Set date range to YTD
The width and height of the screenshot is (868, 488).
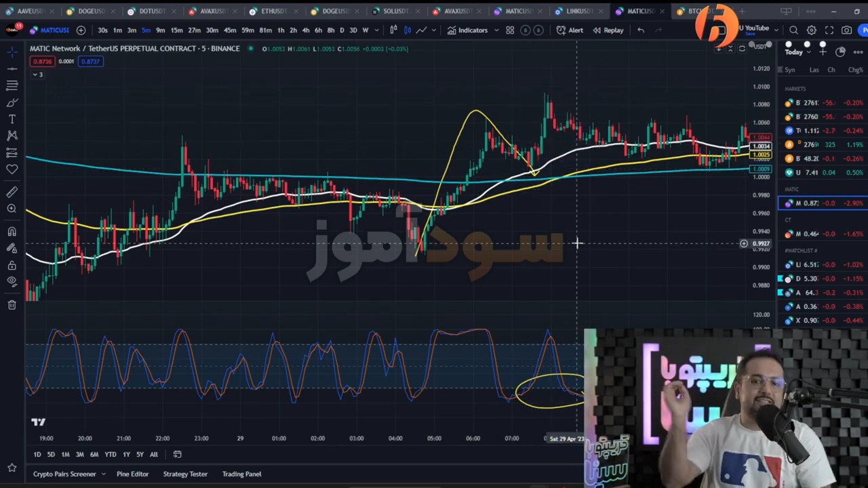111,454
